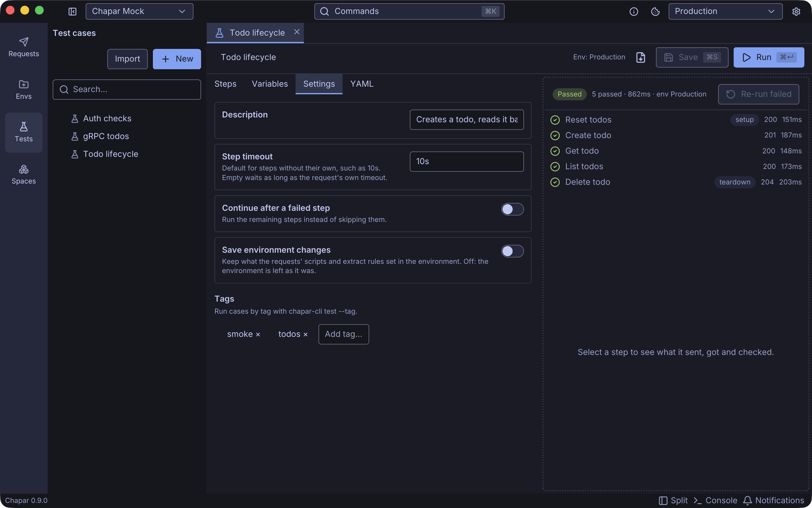Focus the test case Search field
The image size is (812, 508).
click(x=127, y=89)
